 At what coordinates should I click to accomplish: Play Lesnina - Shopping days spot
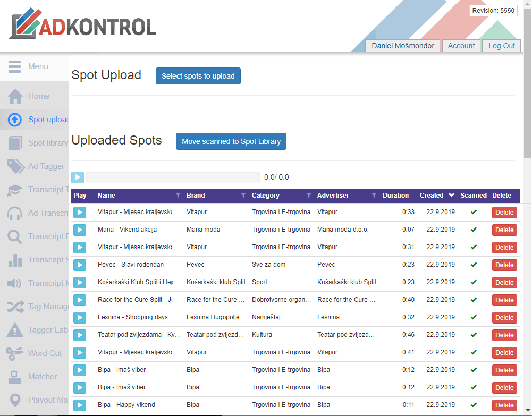(80, 318)
